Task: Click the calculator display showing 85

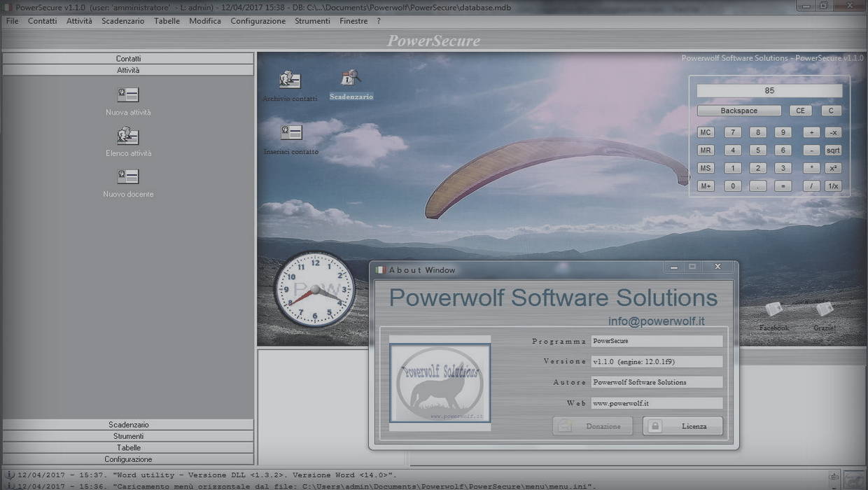Action: [769, 90]
